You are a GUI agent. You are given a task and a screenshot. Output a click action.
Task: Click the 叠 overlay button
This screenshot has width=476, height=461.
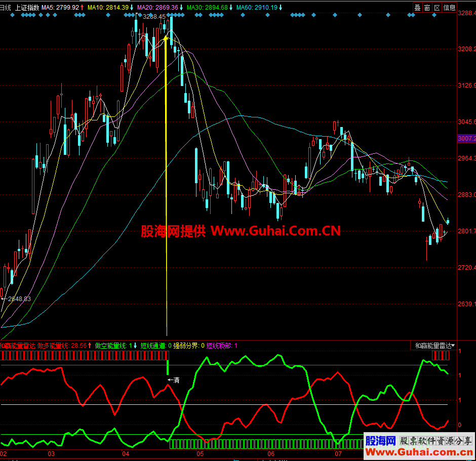point(418,8)
